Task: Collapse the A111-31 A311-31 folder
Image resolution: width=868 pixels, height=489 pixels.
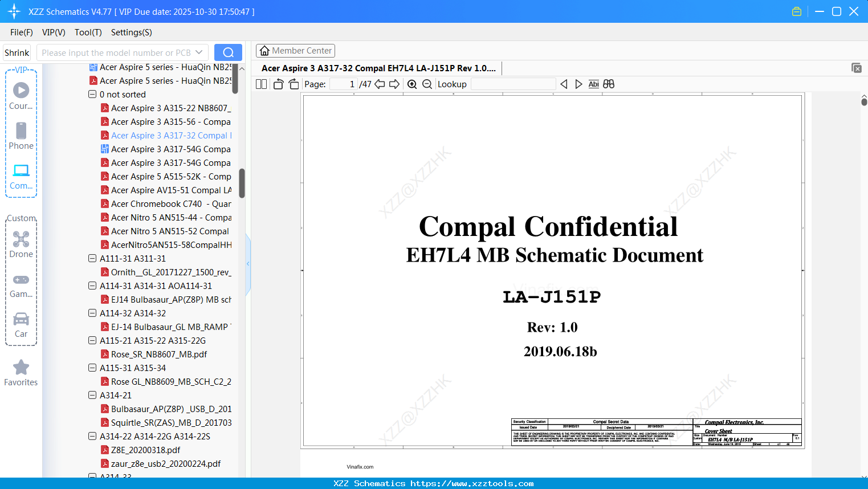Action: tap(92, 258)
